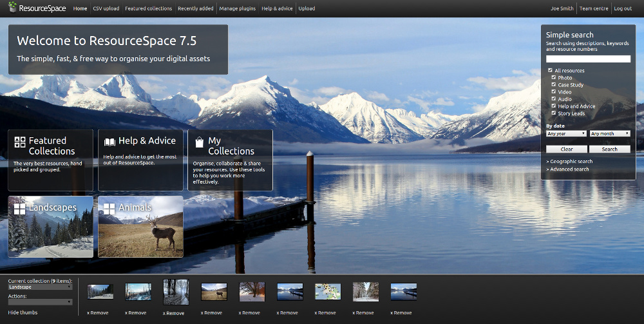Open the Any year dropdown
Screen dimensions: 644x324
566,133
